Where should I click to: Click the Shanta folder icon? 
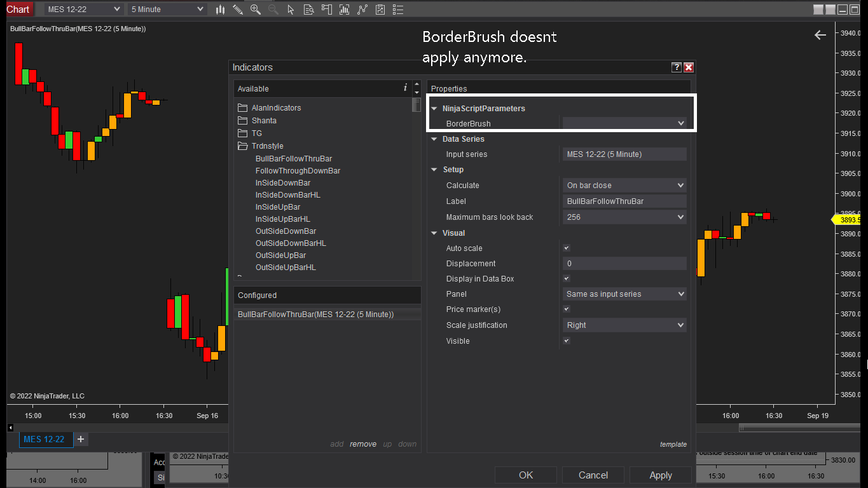click(x=242, y=120)
